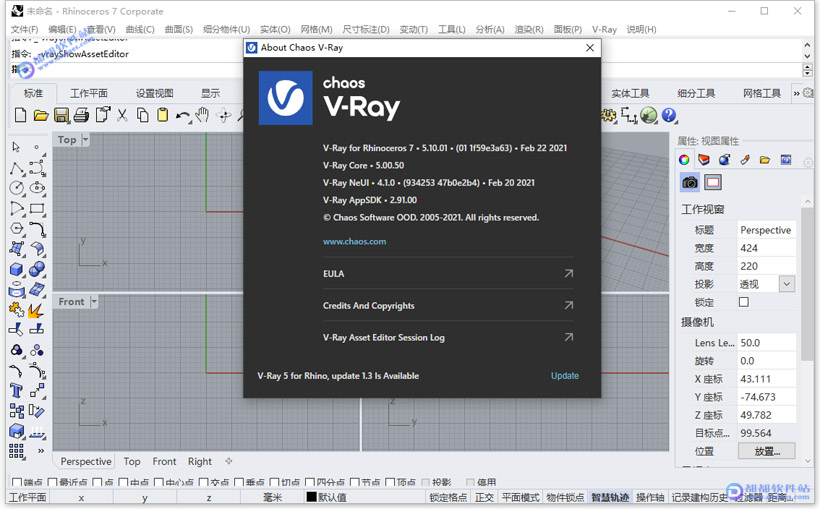The image size is (820, 509).
Task: Select the Text object tool
Action: point(16,390)
